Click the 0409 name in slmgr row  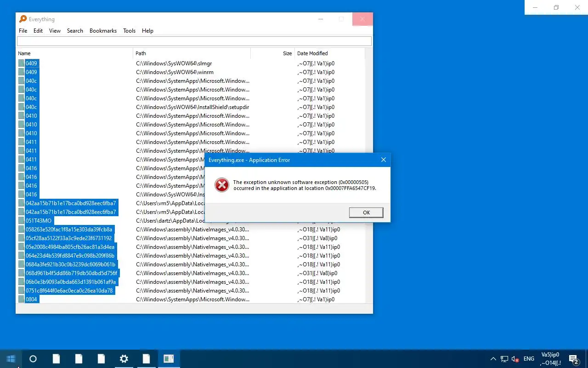click(31, 63)
